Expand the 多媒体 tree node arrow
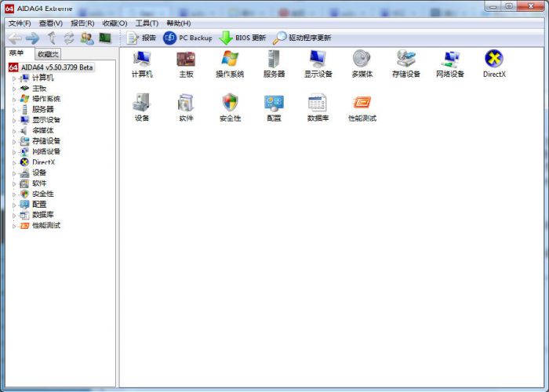 point(14,131)
